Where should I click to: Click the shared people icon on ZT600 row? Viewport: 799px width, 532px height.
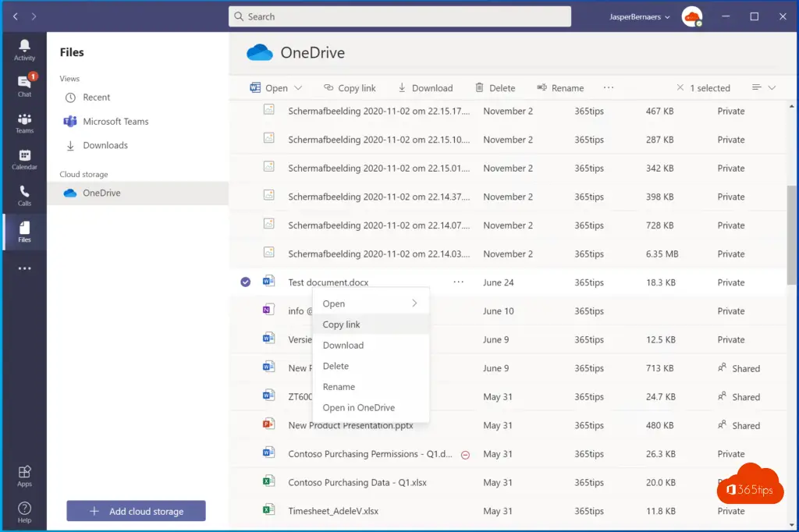pyautogui.click(x=722, y=396)
